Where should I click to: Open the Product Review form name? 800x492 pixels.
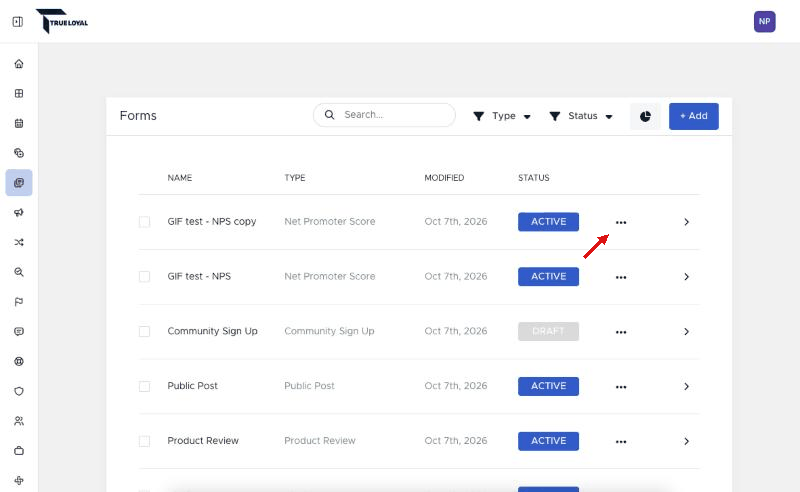click(x=203, y=440)
